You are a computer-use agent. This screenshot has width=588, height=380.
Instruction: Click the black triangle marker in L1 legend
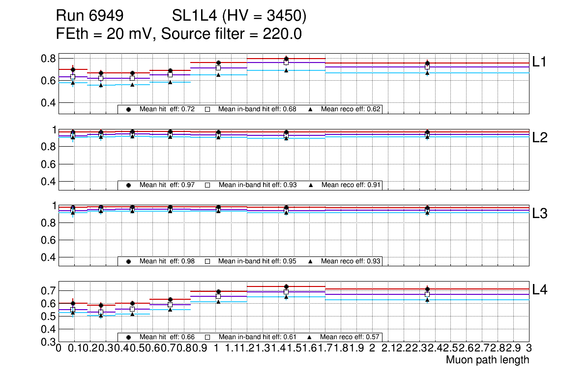pyautogui.click(x=311, y=109)
